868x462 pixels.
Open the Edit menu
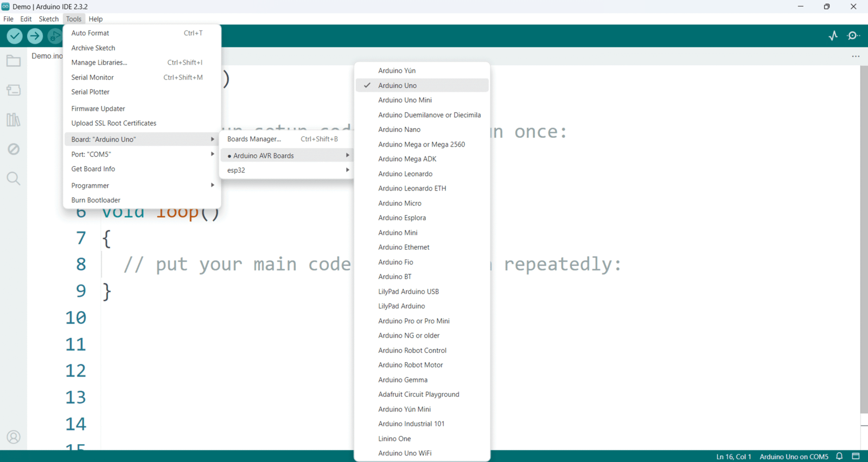26,19
